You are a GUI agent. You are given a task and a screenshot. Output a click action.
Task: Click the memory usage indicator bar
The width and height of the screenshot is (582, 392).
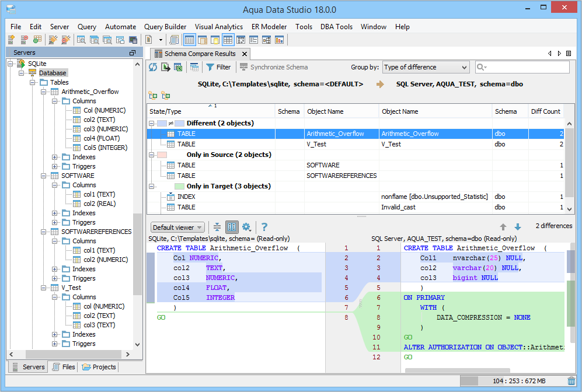tap(513, 381)
